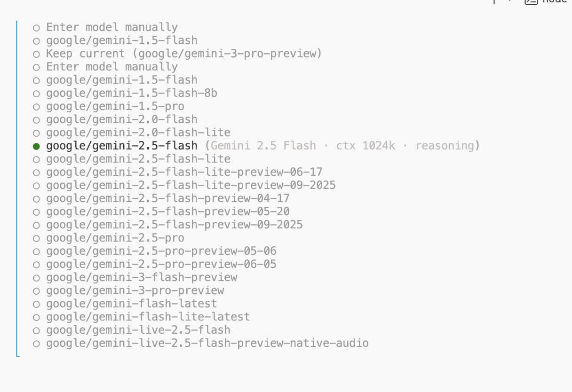This screenshot has height=392, width=572.
Task: Click the selected google/gemini-2.5-flash green radio
Action: click(x=36, y=146)
